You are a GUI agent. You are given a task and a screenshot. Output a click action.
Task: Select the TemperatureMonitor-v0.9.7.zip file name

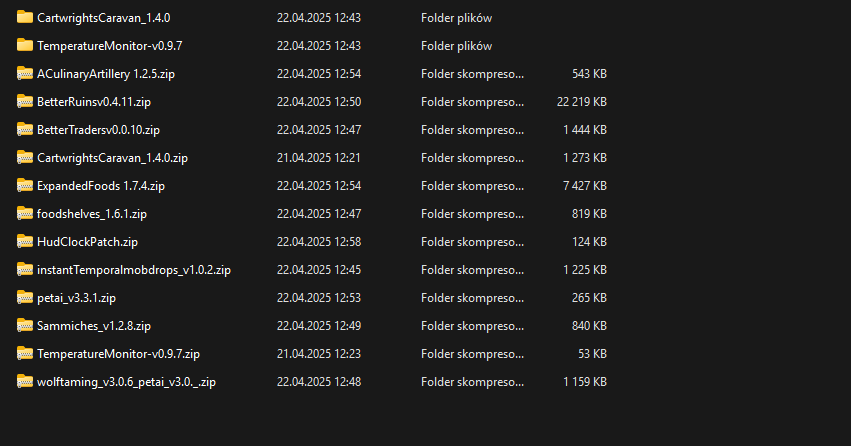pos(118,354)
